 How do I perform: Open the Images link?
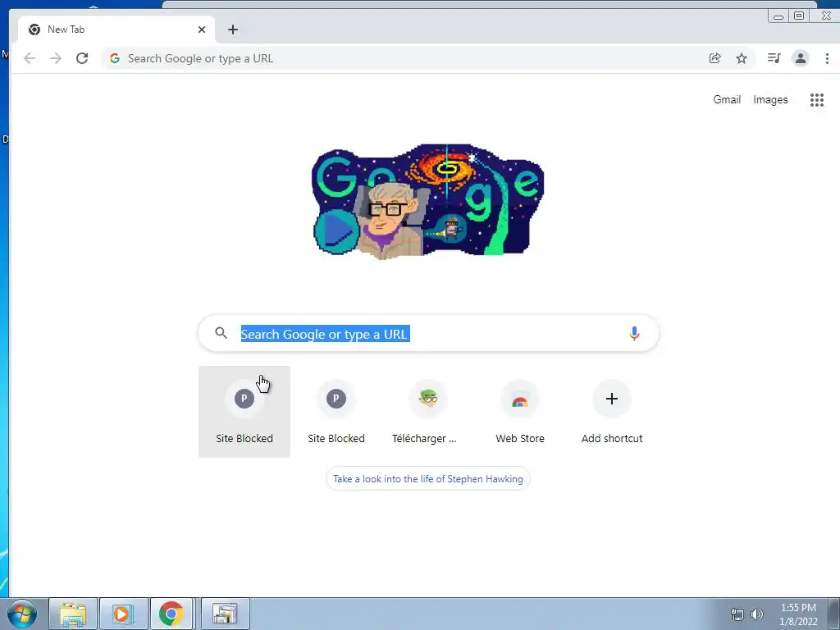coord(770,99)
